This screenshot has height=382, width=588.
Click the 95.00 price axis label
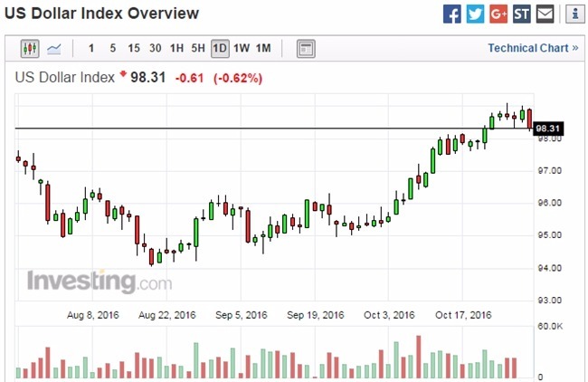[550, 235]
